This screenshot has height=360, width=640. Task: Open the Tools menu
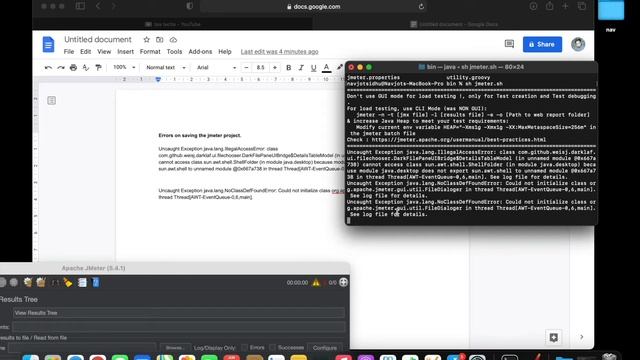tap(174, 52)
